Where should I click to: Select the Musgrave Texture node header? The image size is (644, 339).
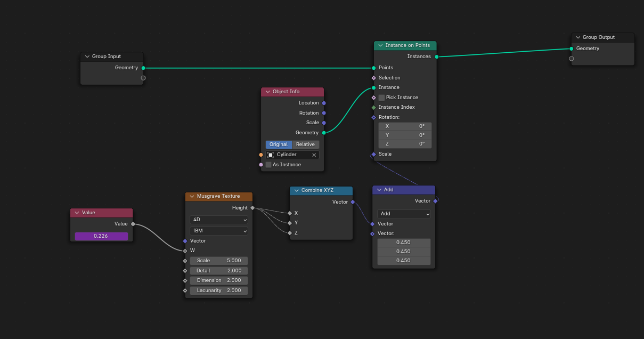219,196
